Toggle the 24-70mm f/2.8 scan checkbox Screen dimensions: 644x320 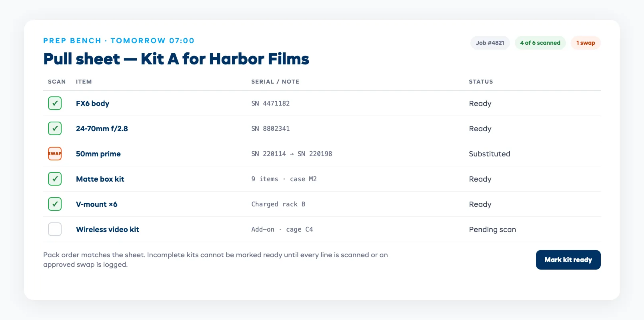tap(55, 128)
